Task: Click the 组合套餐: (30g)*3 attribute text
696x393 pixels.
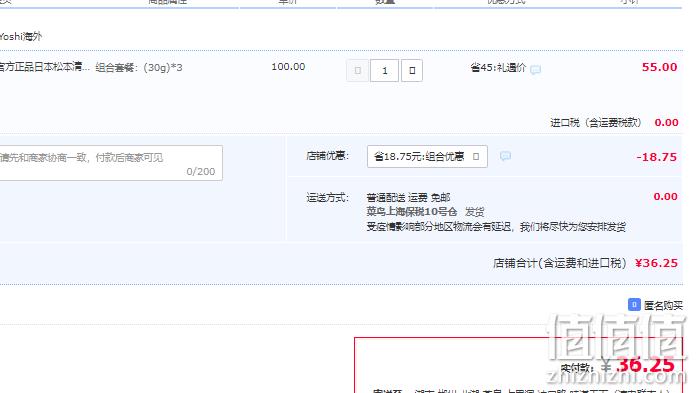Action: [139, 67]
